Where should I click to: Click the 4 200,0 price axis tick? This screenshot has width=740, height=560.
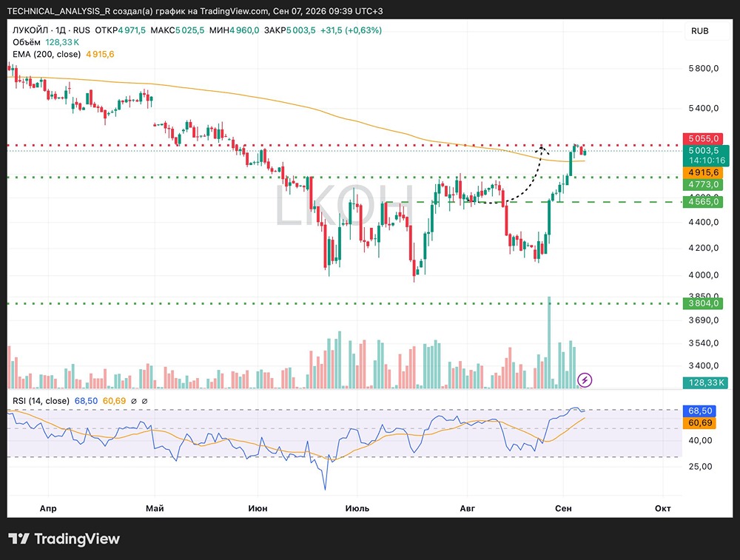click(x=703, y=248)
